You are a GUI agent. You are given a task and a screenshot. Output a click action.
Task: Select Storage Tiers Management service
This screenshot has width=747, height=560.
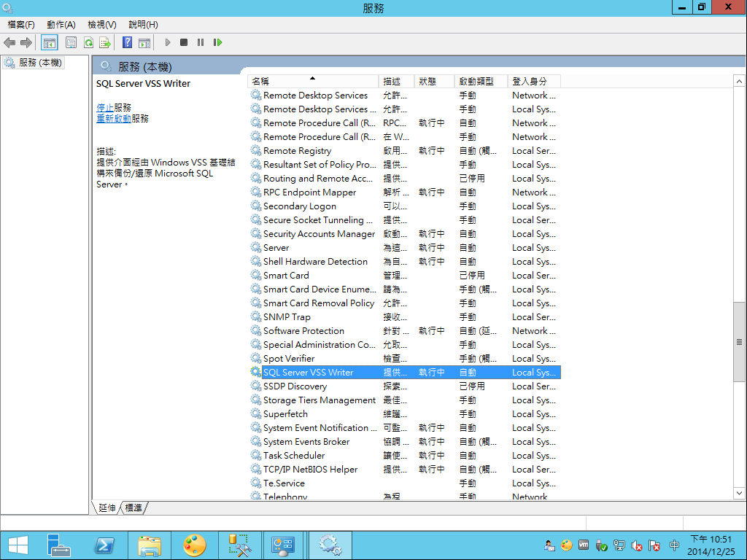(x=406, y=400)
